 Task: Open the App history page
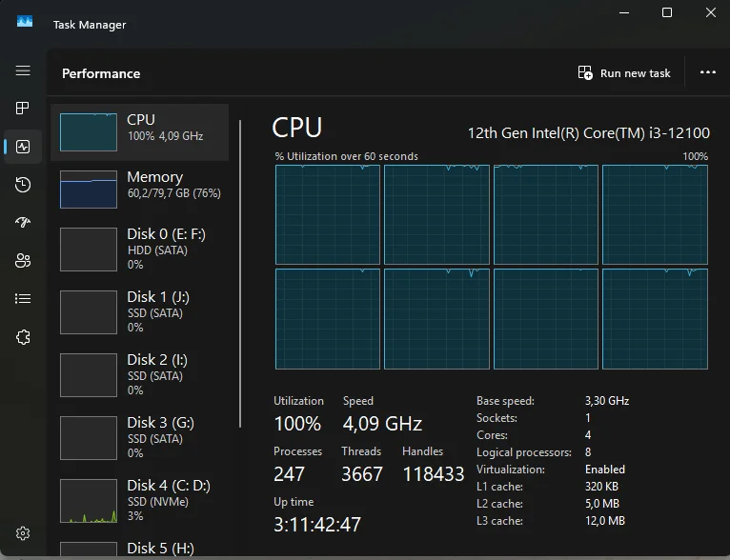(x=23, y=185)
